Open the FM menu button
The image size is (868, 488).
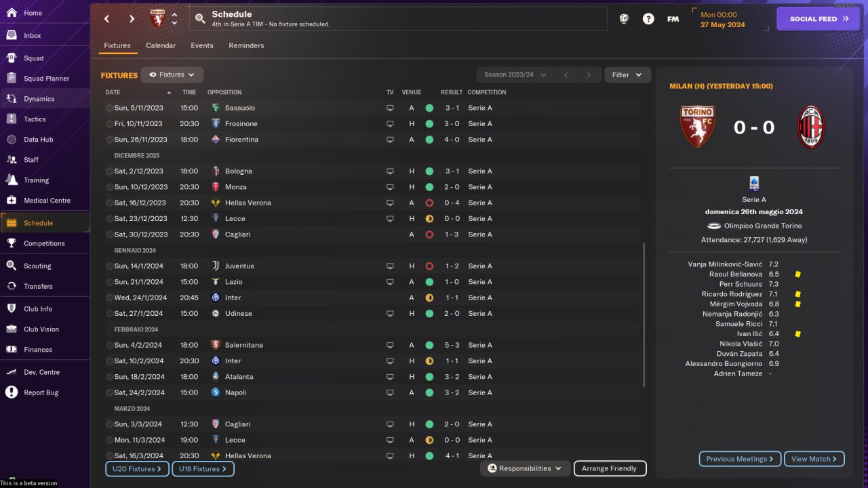point(673,19)
